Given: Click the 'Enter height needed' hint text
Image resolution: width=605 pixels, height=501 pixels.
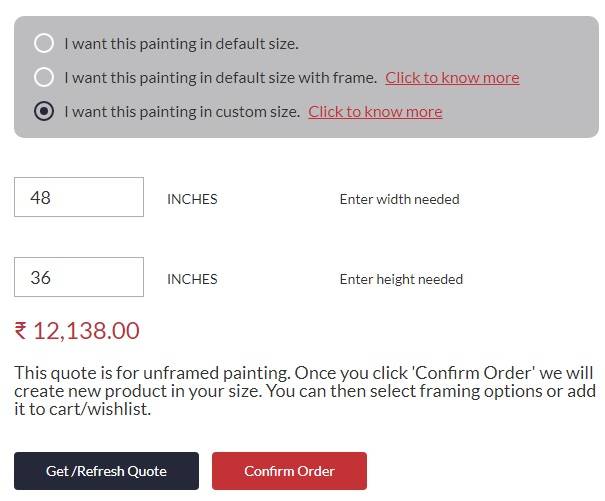Looking at the screenshot, I should coord(401,279).
